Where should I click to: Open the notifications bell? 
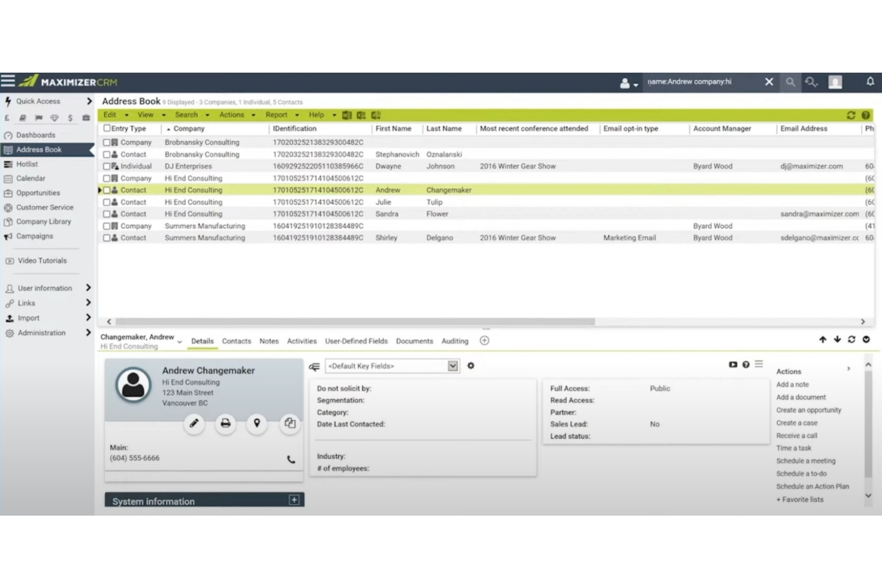point(870,82)
